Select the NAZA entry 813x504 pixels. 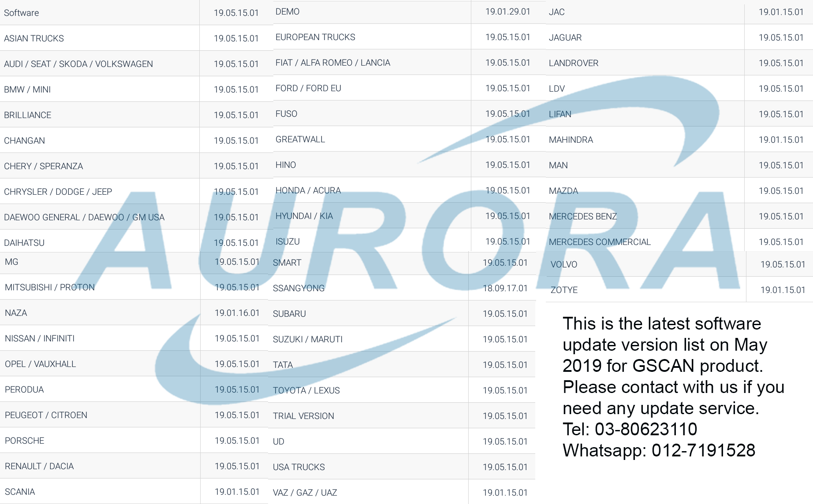tap(16, 313)
